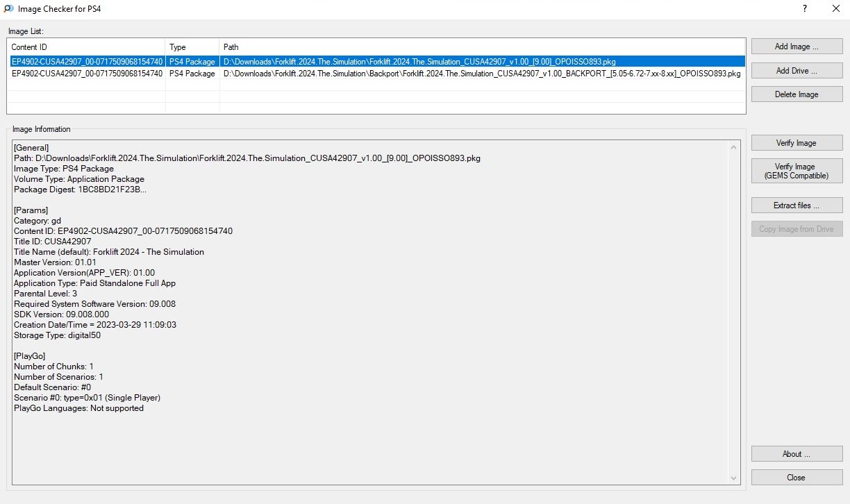
Task: Click the Category: gd line
Action: 37,221
